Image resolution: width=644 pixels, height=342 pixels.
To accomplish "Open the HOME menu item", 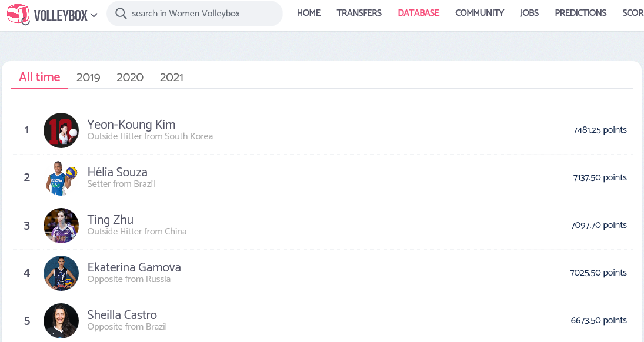I will pyautogui.click(x=308, y=13).
